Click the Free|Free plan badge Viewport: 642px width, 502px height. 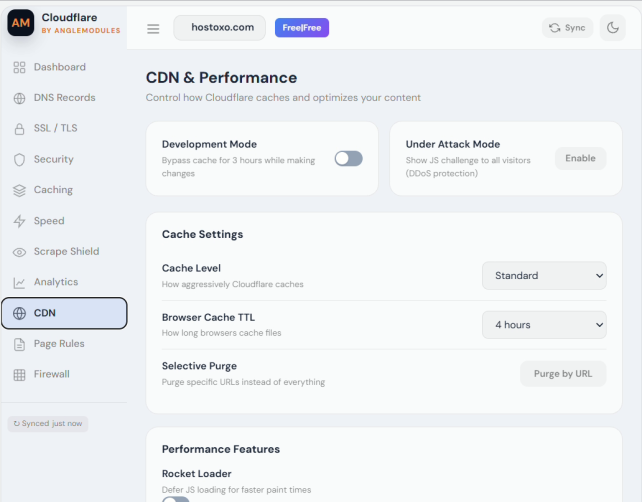[302, 28]
